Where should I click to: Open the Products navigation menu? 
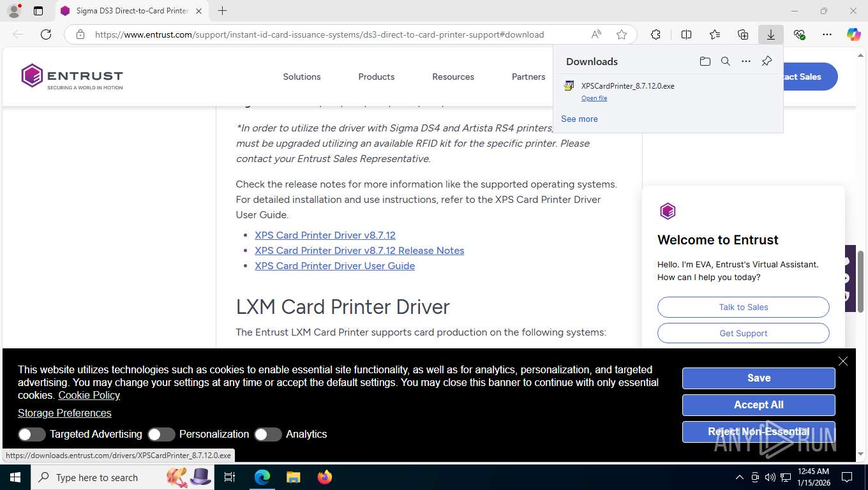(x=377, y=77)
